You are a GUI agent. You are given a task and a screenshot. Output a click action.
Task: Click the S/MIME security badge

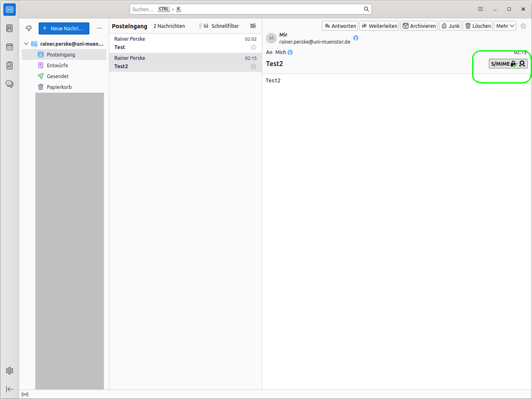pyautogui.click(x=508, y=64)
